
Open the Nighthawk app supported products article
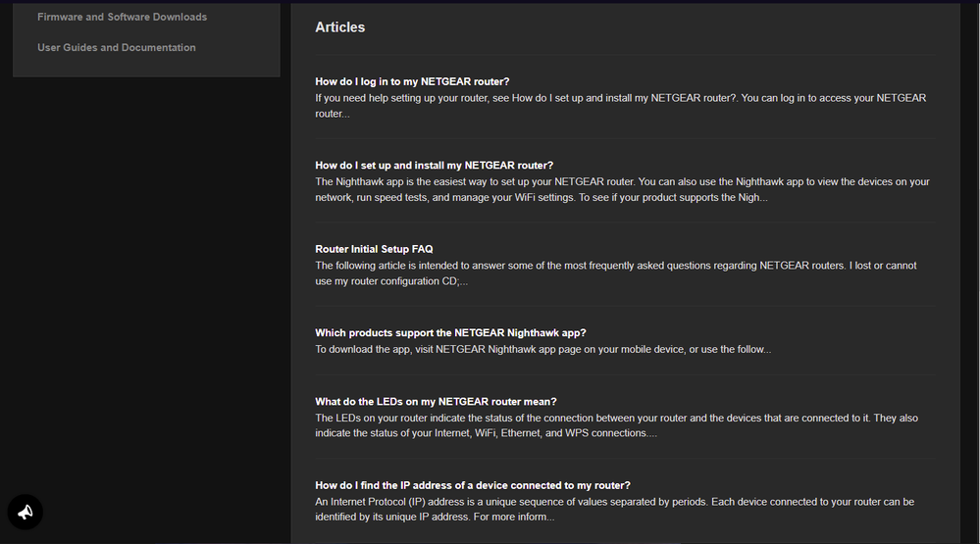[x=450, y=332]
